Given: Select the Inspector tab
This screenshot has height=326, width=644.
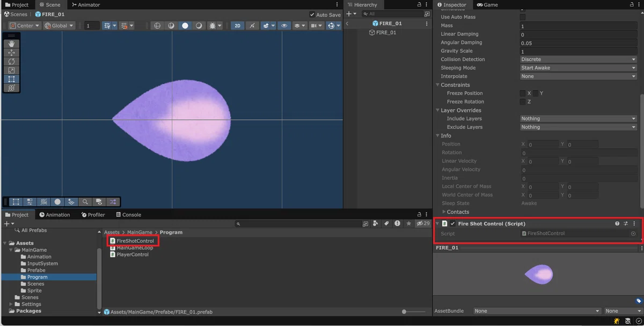Looking at the screenshot, I should (452, 5).
